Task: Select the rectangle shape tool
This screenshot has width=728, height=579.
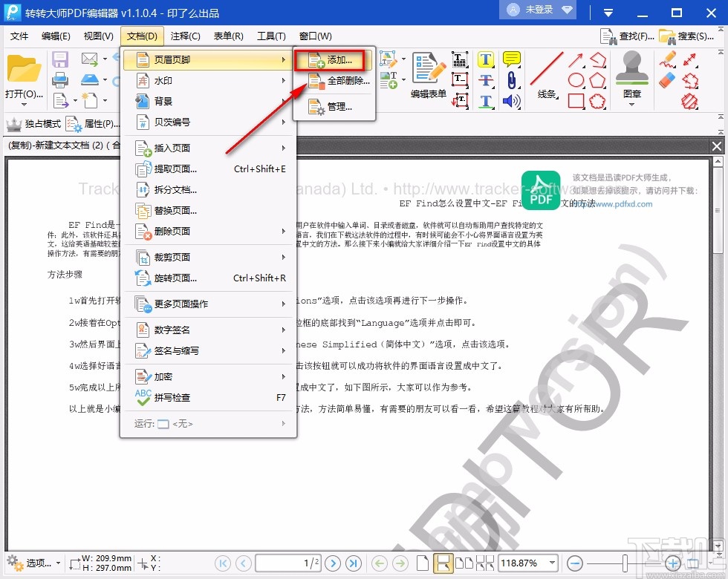Action: pyautogui.click(x=576, y=101)
